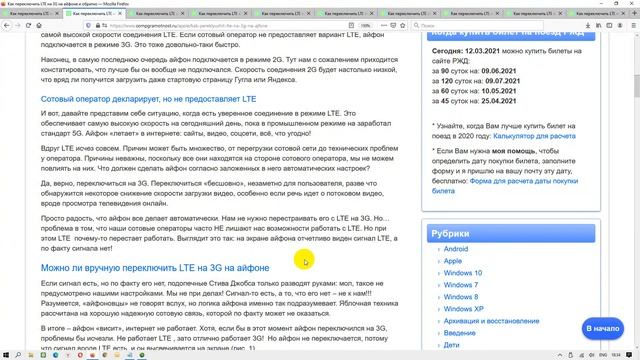
Task: Bookmark this page with the star
Action: pyautogui.click(x=402, y=25)
